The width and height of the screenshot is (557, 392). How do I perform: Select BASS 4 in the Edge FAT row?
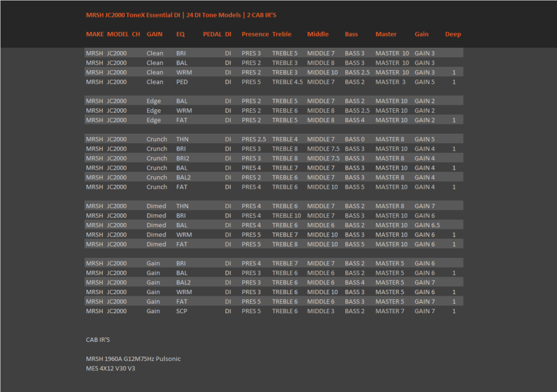[x=355, y=120]
